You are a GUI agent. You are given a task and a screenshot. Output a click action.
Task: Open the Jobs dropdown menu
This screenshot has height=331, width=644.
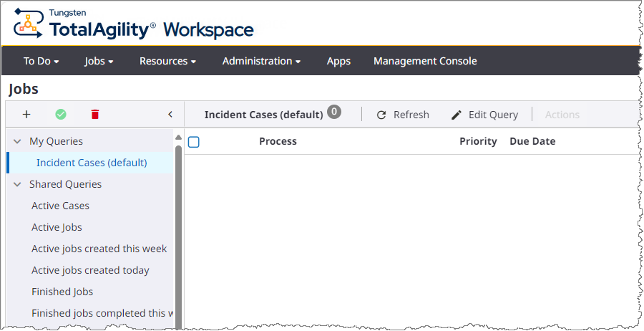coord(99,62)
